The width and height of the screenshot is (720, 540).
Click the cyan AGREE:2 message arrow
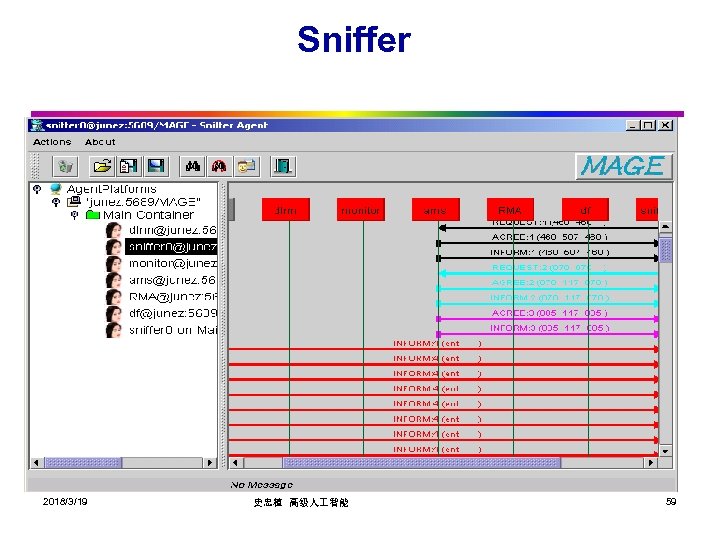548,288
